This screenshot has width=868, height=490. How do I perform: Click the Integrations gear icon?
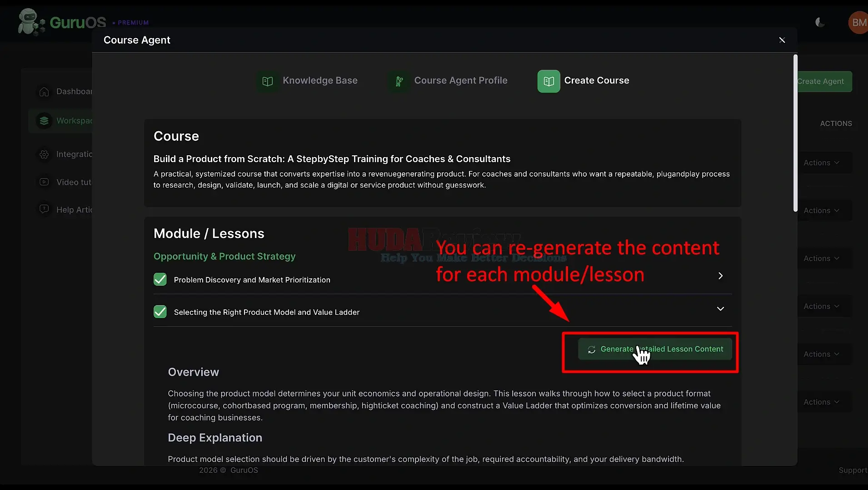coord(44,154)
